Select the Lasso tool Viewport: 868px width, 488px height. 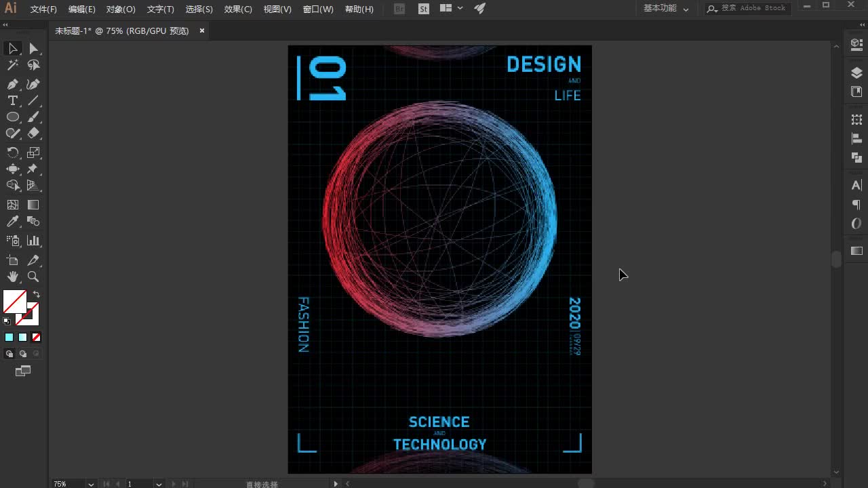pos(33,65)
